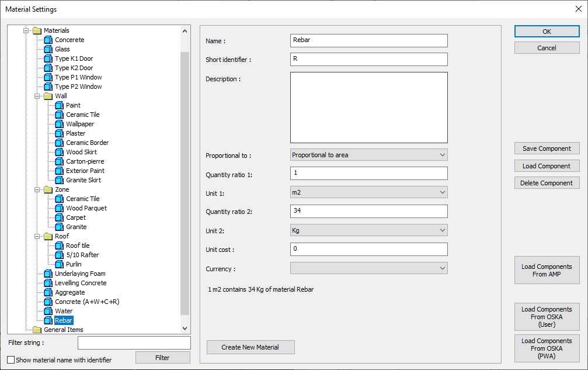This screenshot has height=370, width=588.
Task: Select the Granite Skirt material icon
Action: [60, 181]
